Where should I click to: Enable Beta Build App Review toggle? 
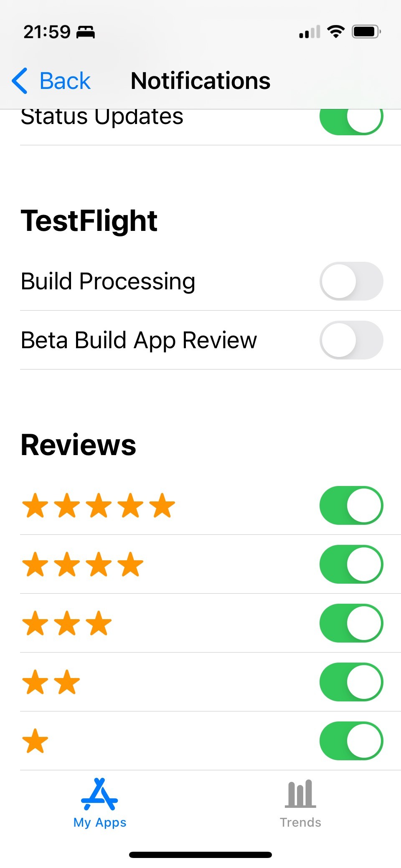[351, 340]
